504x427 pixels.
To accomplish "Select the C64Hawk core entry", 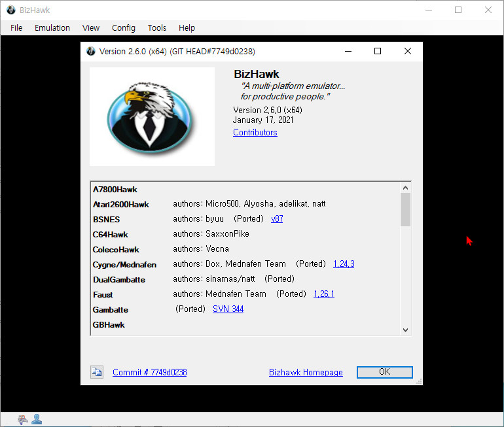I will point(110,235).
